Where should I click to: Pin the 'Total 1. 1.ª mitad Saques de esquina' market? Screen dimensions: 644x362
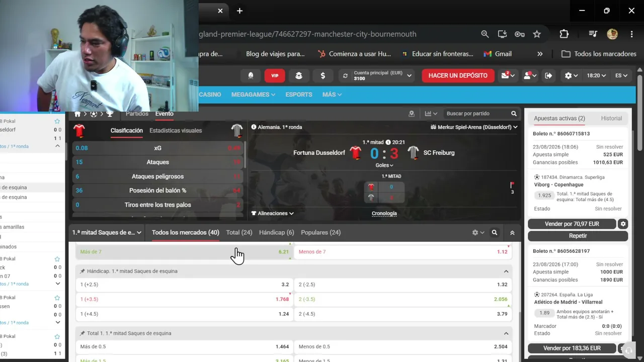[x=83, y=333]
